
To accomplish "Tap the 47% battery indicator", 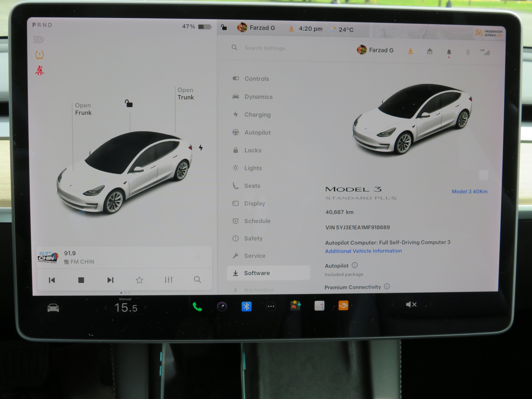I will click(197, 26).
